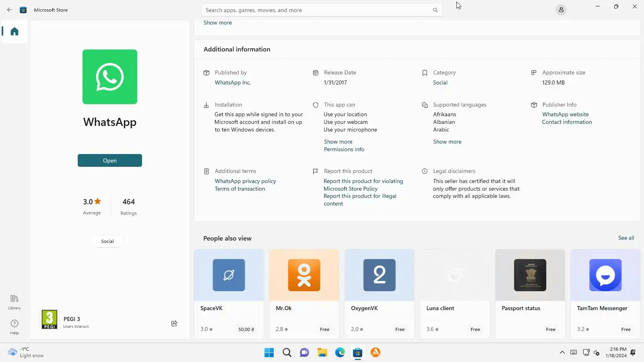The image size is (644, 362).
Task: Open the Library section
Action: 14,302
